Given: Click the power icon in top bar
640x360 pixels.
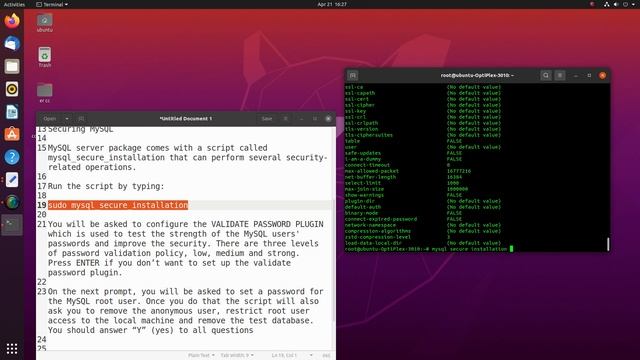Looking at the screenshot, I should (x=625, y=4).
